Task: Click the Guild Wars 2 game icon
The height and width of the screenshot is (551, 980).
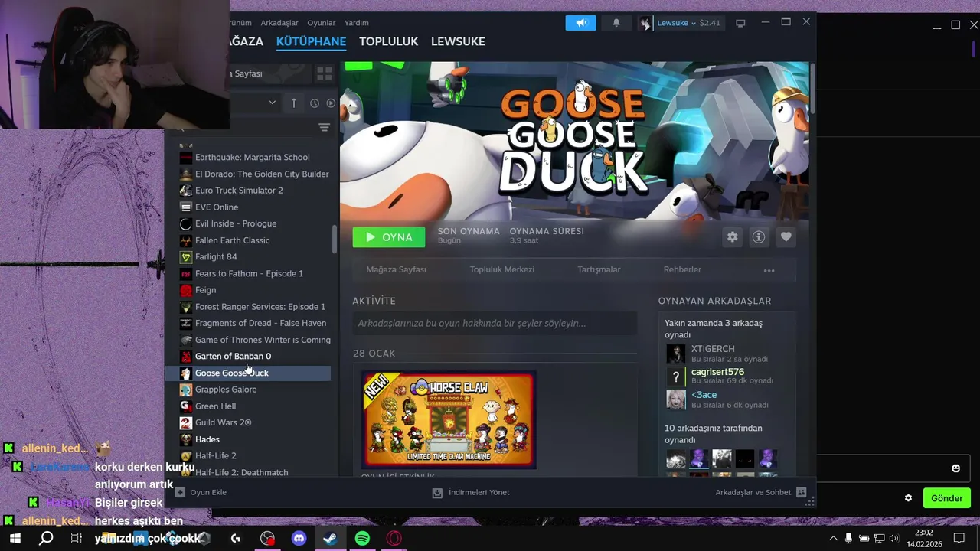Action: tap(185, 422)
